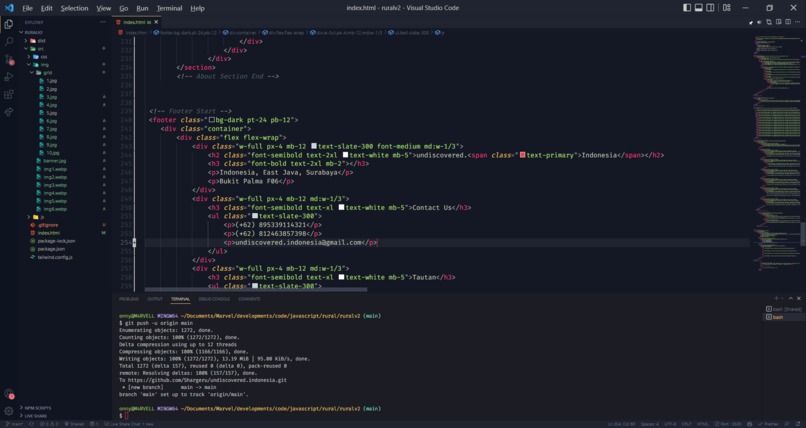Screen dimensions: 806x428
Task: Close the terminal panel
Action: [x=798, y=299]
